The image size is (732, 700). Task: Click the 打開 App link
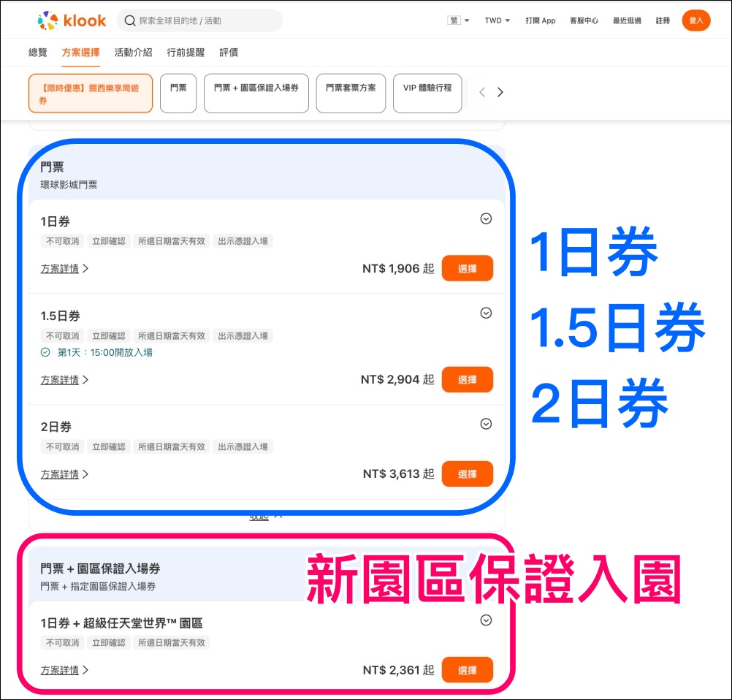(x=540, y=20)
